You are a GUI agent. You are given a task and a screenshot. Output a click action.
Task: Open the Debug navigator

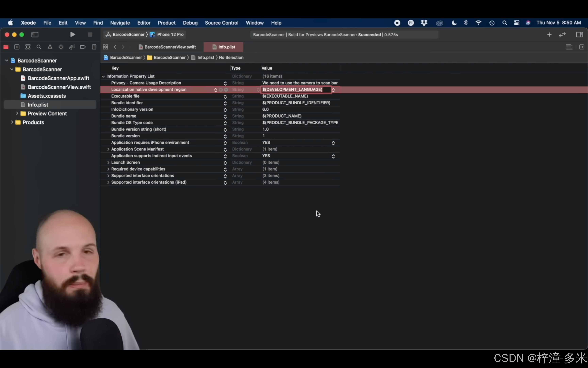72,47
